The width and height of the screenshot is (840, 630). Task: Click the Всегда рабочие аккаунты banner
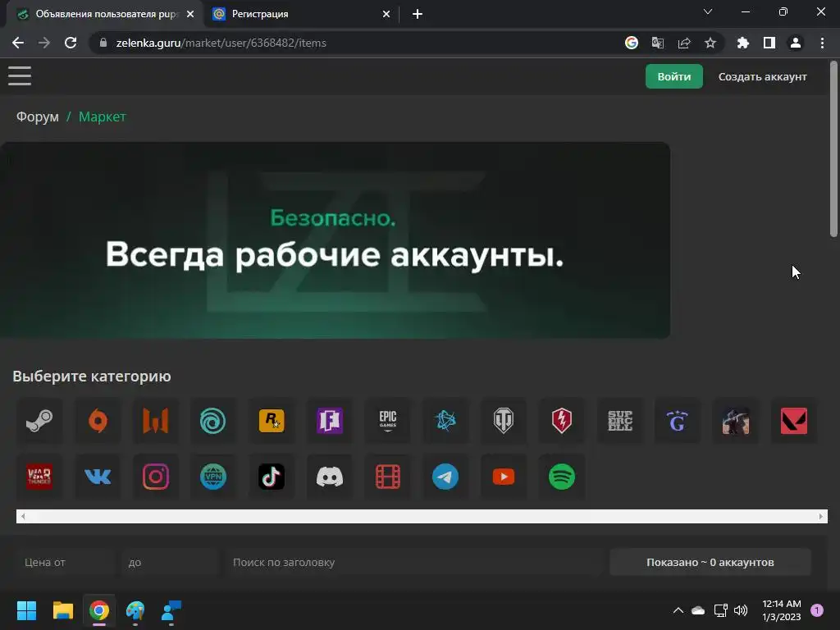point(335,240)
